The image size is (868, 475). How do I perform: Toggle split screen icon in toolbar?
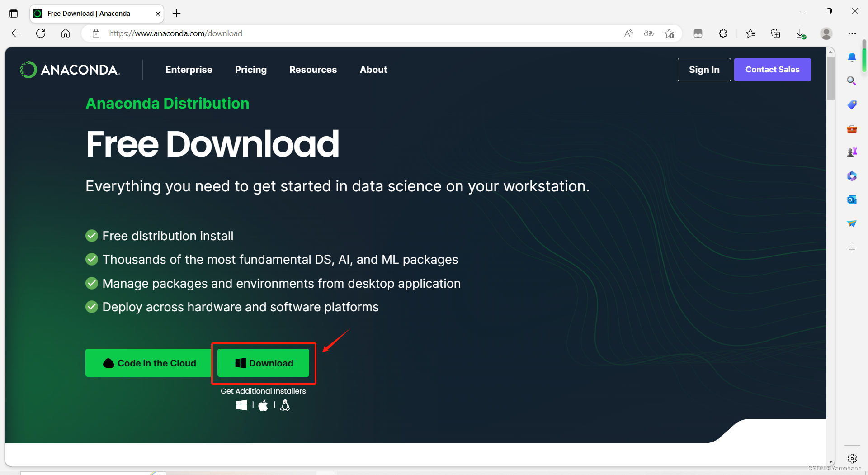point(698,33)
